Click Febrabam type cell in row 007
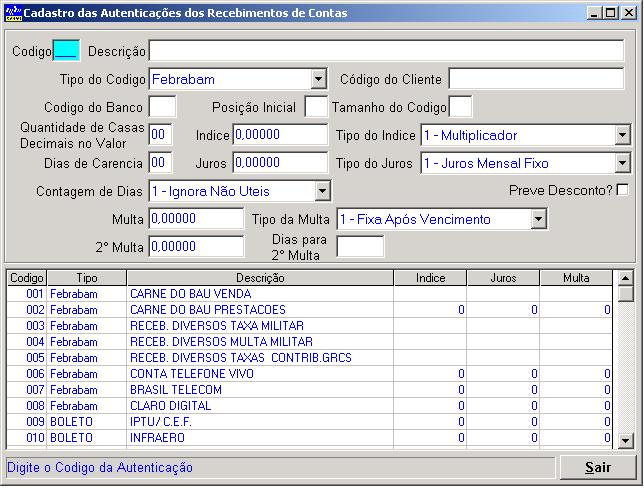Image resolution: width=644 pixels, height=488 pixels. [x=87, y=390]
